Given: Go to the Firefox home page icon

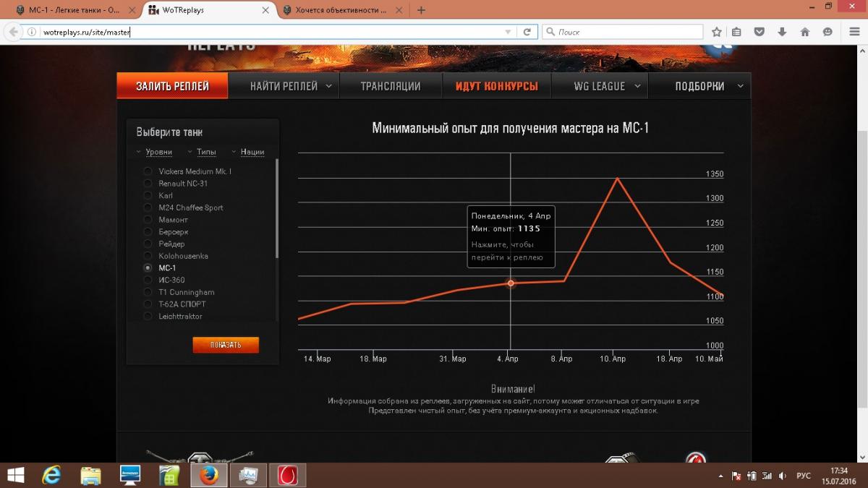Looking at the screenshot, I should [805, 32].
